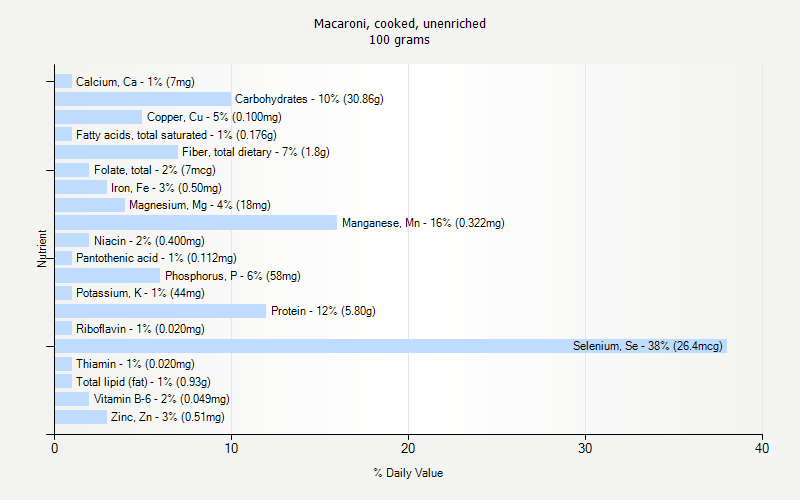Click the x-axis tick label 20
The image size is (800, 500).
408,448
